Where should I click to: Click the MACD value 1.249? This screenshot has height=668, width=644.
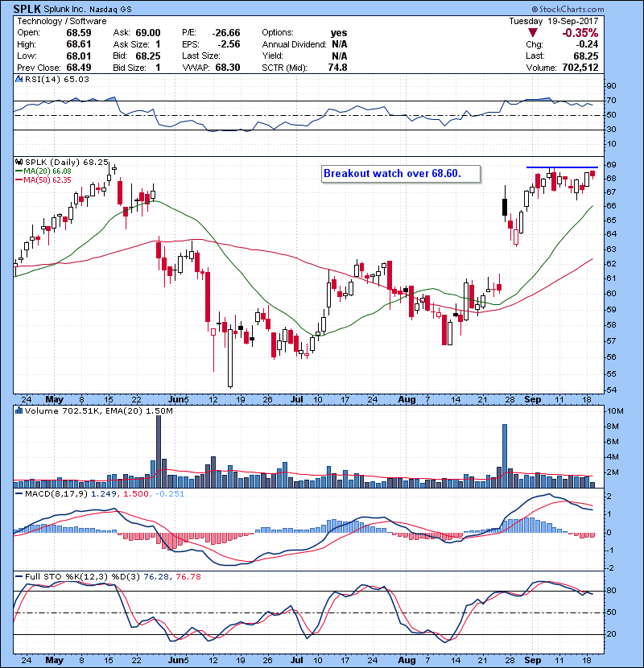105,494
